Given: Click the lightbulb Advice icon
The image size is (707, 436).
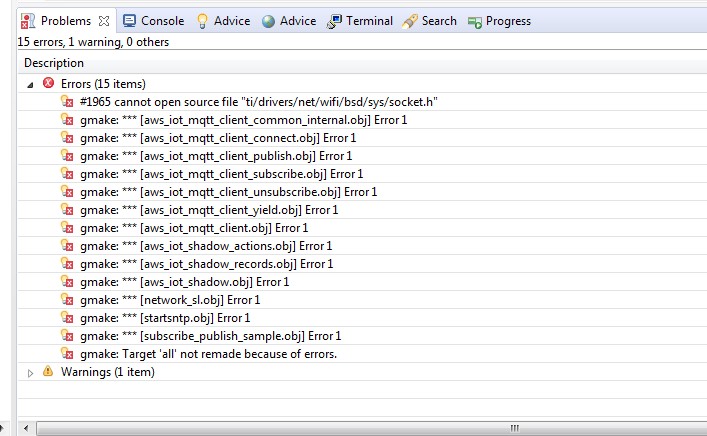Looking at the screenshot, I should [202, 21].
